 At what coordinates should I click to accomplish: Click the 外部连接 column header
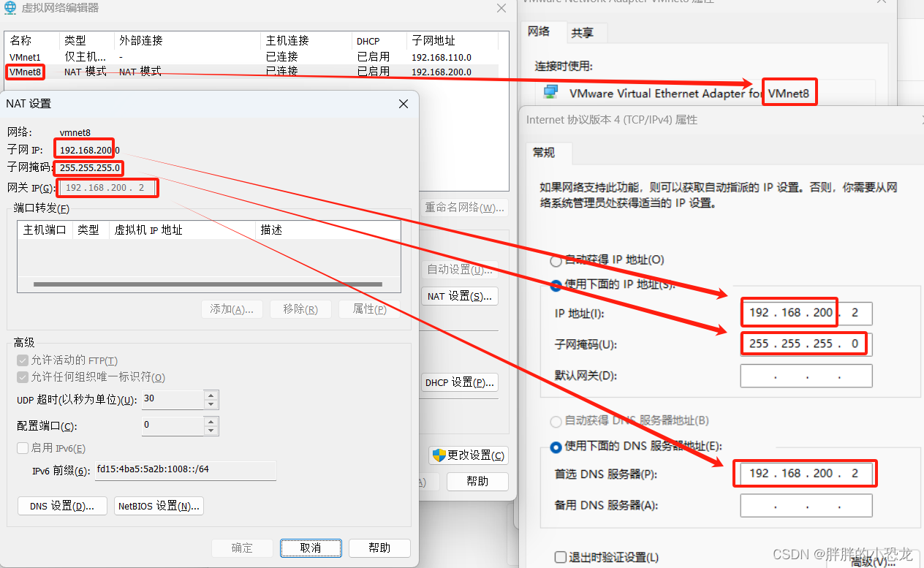187,40
